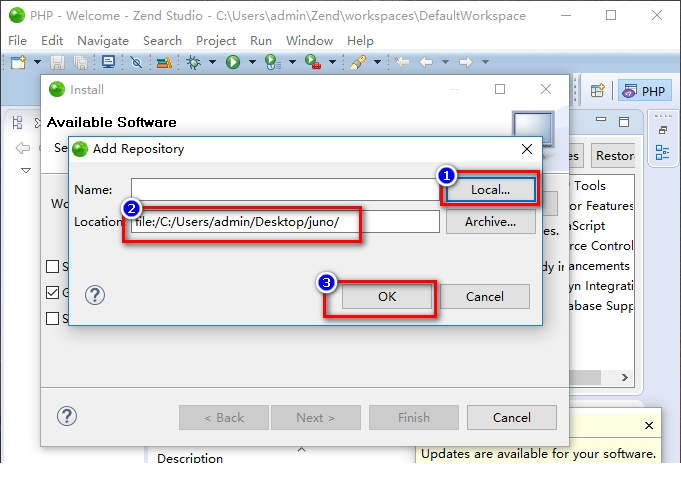The width and height of the screenshot is (681, 481).
Task: Click the horizontal scrollbar right arrow
Action: point(625,377)
